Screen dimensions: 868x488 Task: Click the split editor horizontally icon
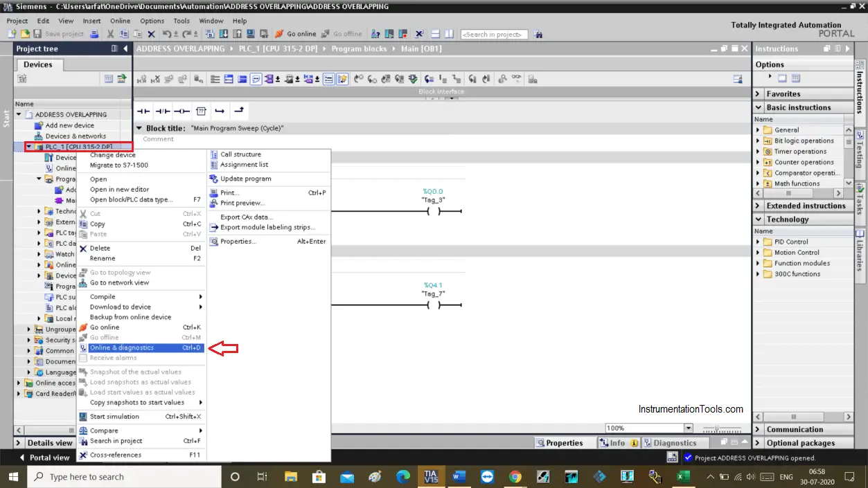[435, 34]
